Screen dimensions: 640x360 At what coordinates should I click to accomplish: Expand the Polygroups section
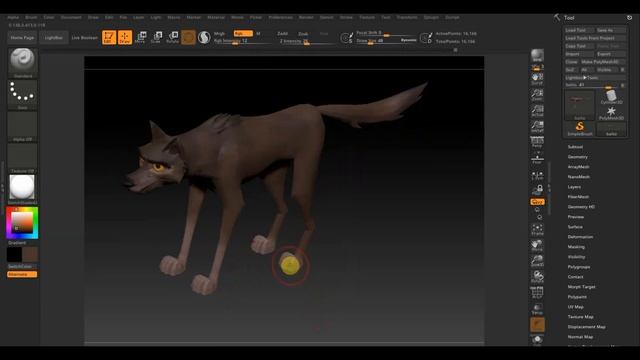click(x=579, y=267)
